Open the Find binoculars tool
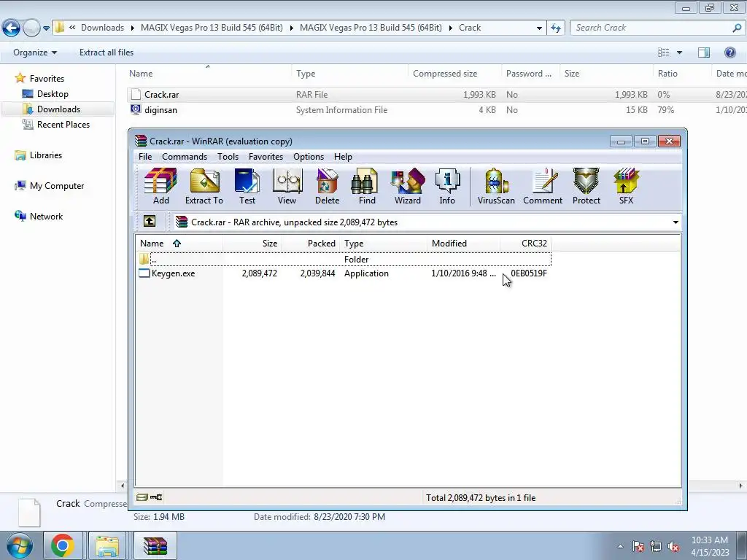The height and width of the screenshot is (560, 747). [367, 186]
